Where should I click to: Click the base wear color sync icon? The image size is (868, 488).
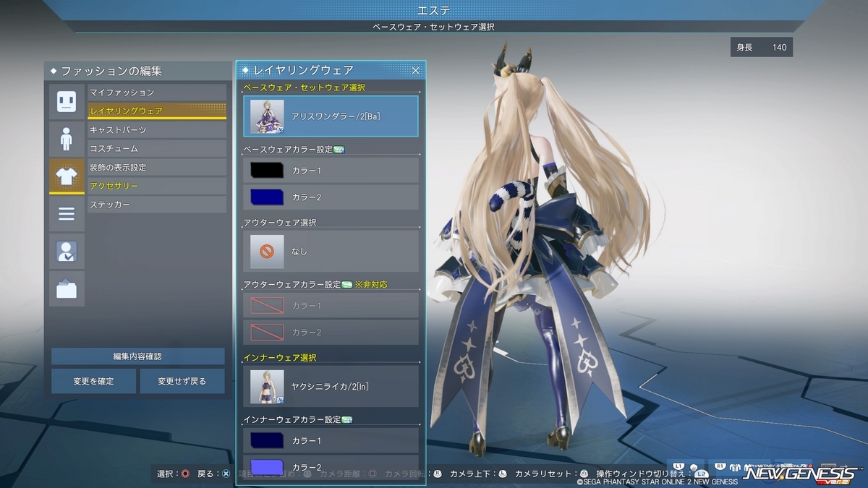pos(339,150)
